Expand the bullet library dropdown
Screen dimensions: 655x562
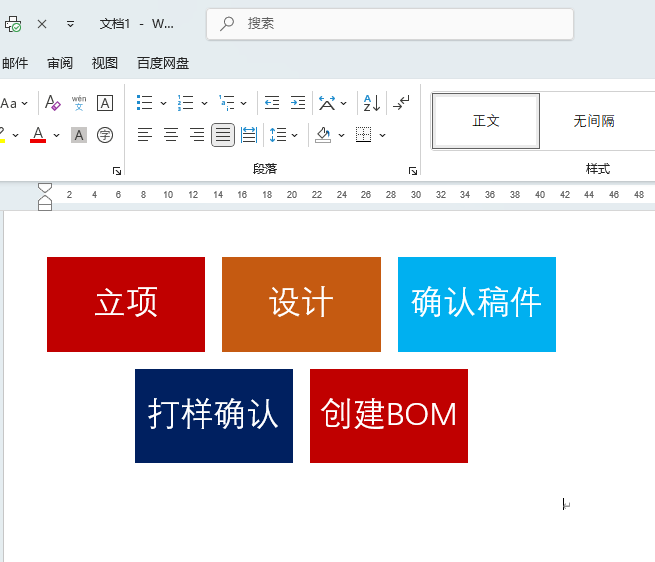tap(163, 103)
